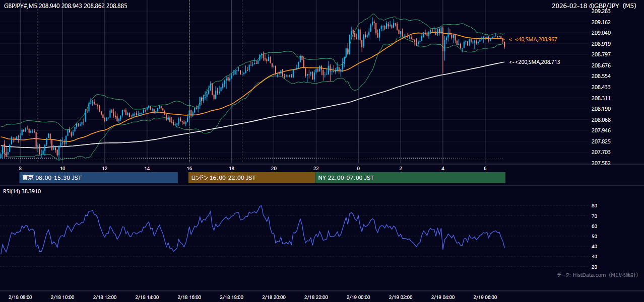Click the 207.825 price axis label

(601, 141)
